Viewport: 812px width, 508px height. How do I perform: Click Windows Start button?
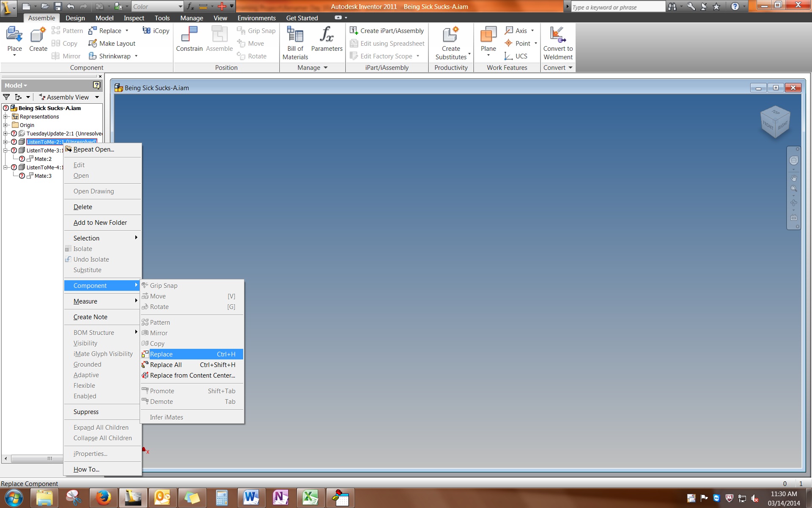click(14, 498)
